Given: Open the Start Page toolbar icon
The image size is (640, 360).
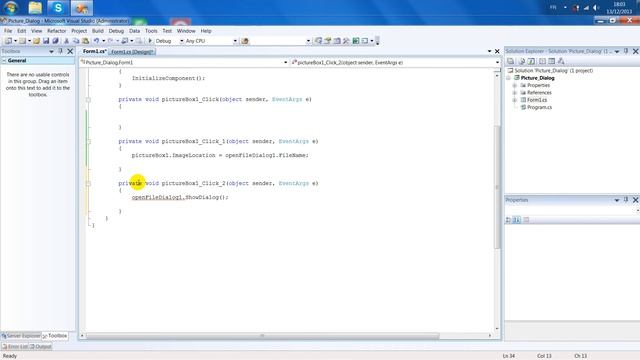Looking at the screenshot, I should click(356, 41).
